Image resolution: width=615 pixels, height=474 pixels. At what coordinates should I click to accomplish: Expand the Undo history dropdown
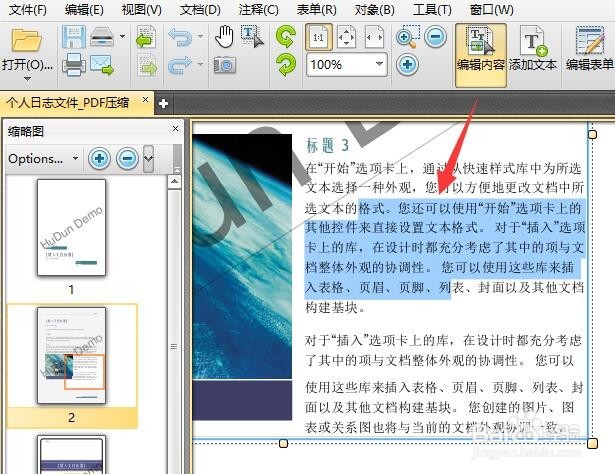[x=200, y=36]
